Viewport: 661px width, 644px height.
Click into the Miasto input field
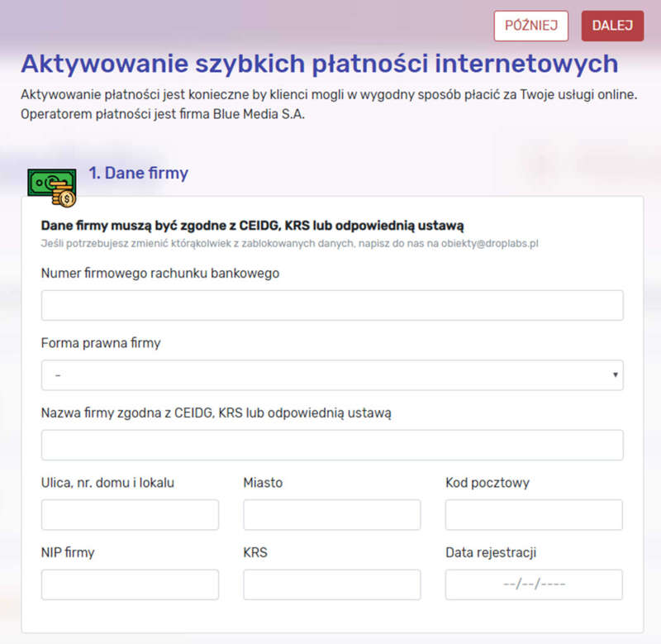331,514
